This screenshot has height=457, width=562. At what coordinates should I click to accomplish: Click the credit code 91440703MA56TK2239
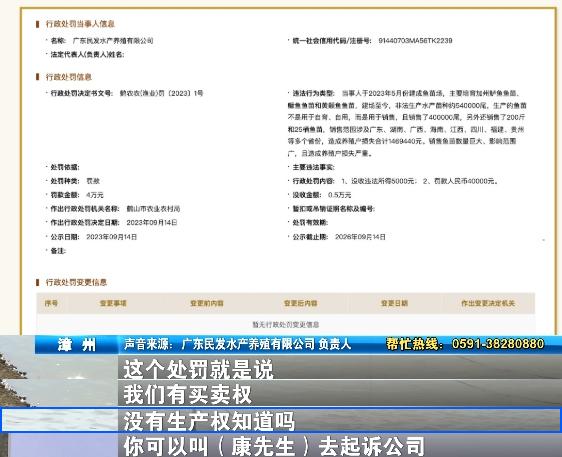tap(415, 41)
